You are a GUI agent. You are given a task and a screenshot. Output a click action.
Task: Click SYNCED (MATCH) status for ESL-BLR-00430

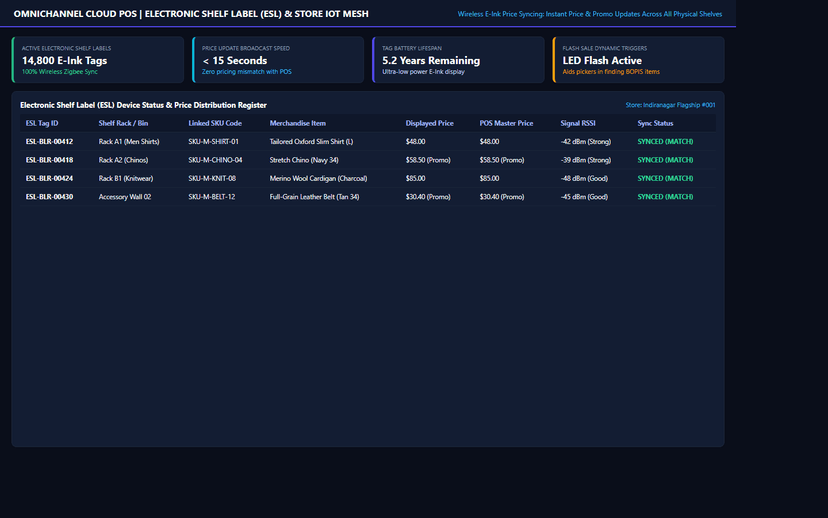coord(665,197)
